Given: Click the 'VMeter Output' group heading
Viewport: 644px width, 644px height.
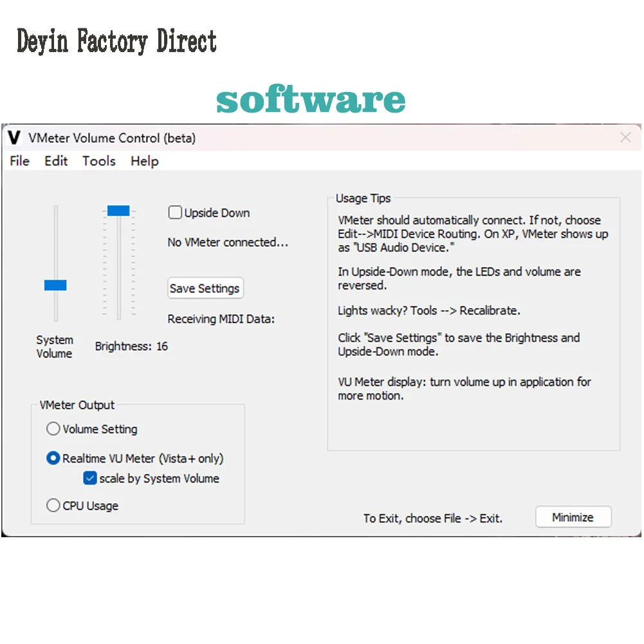Looking at the screenshot, I should [x=77, y=405].
